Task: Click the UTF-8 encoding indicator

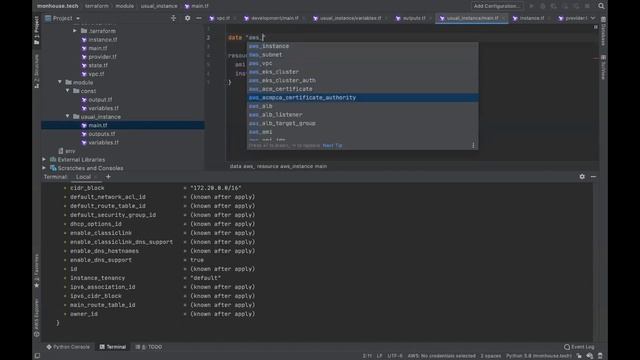Action: [x=395, y=356]
